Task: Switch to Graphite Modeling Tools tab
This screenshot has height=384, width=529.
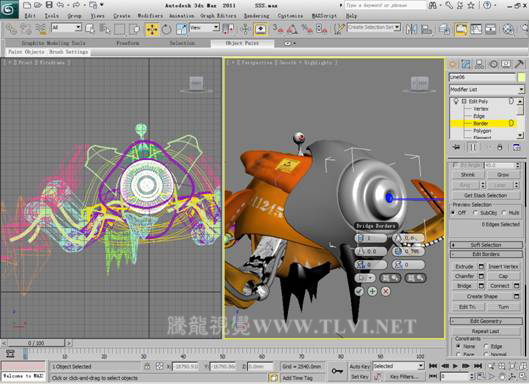Action: 53,43
